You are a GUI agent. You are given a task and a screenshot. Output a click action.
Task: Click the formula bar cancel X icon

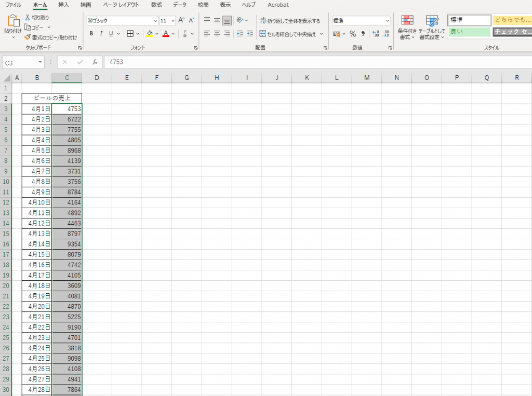[x=65, y=62]
